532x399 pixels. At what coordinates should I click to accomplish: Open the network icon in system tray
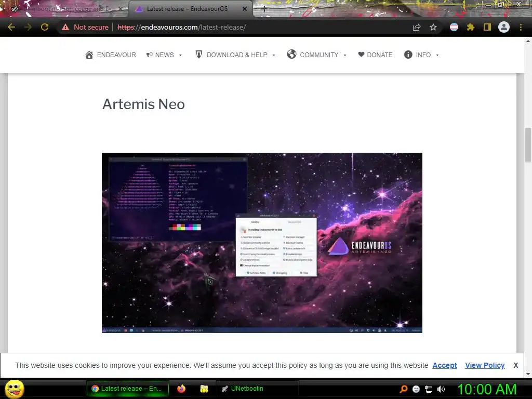(x=429, y=389)
